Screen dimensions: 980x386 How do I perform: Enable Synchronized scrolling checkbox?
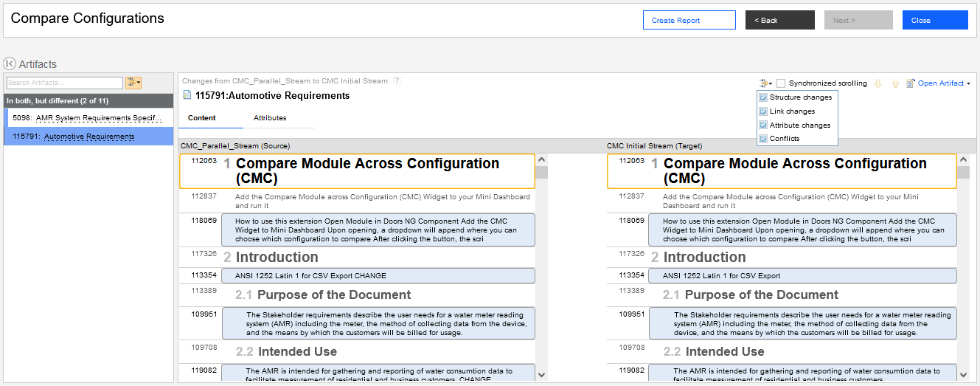coord(781,83)
